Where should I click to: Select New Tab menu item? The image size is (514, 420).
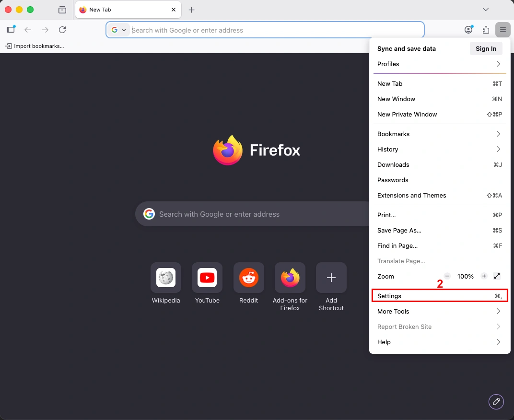440,83
